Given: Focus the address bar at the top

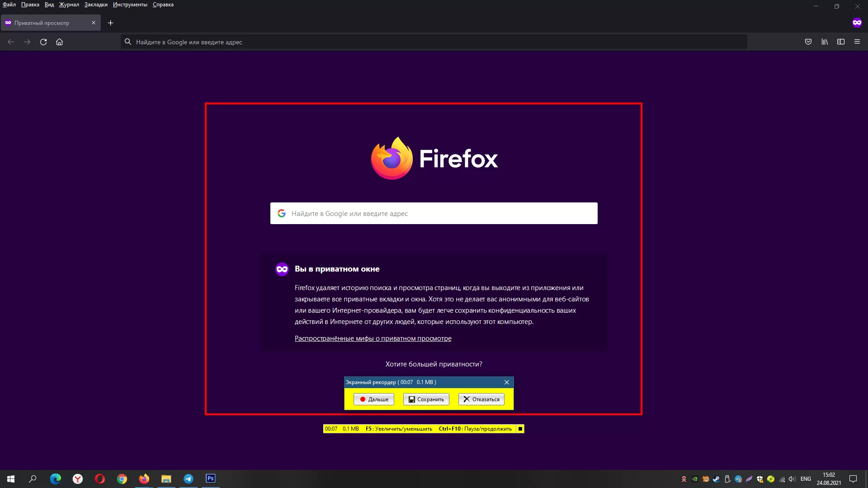Looking at the screenshot, I should point(434,42).
